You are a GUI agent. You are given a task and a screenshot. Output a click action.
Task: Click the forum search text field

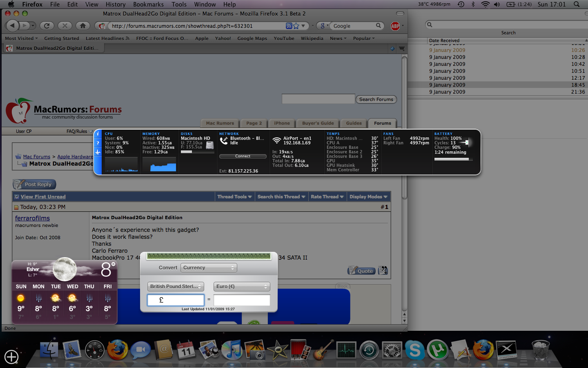(x=318, y=99)
